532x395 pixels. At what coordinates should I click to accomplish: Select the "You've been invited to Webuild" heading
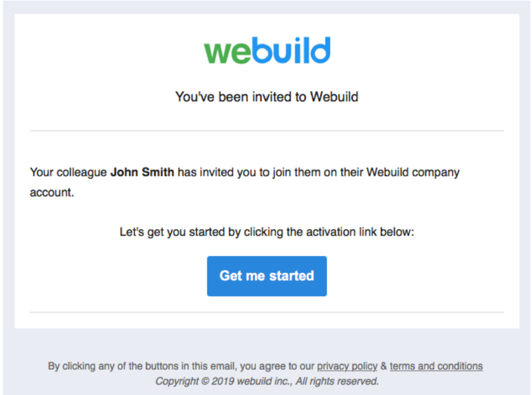pyautogui.click(x=267, y=97)
